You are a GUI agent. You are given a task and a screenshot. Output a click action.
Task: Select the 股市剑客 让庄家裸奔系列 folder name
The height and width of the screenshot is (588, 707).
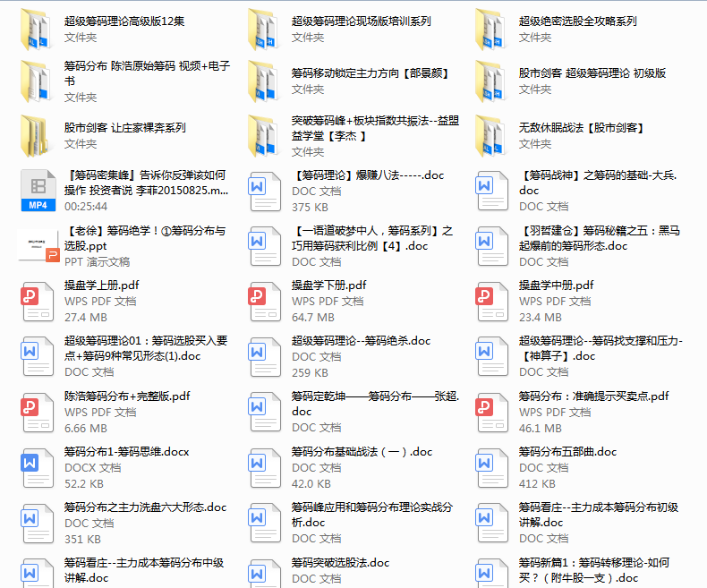[125, 128]
